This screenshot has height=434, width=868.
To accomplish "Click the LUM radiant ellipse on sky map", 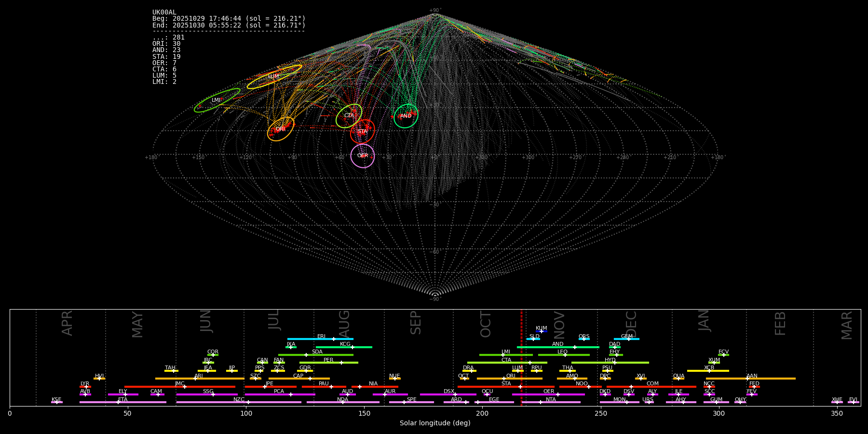I will pos(274,77).
